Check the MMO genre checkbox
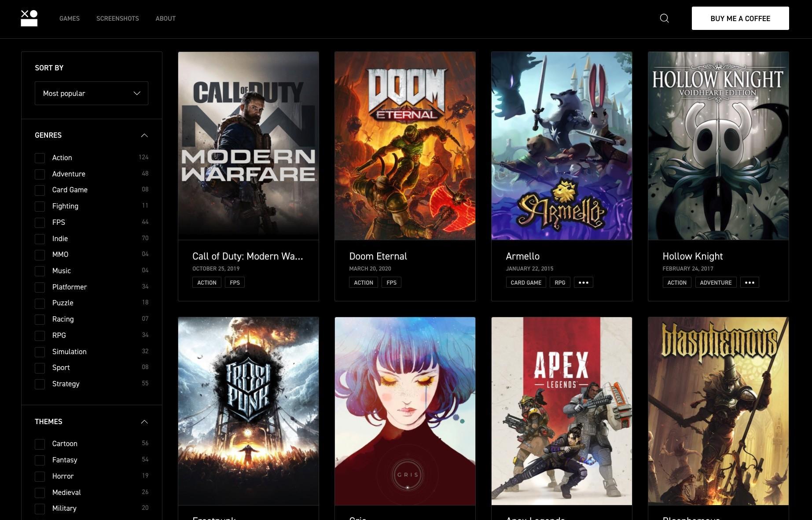Viewport: 812px width, 520px height. pyautogui.click(x=40, y=255)
